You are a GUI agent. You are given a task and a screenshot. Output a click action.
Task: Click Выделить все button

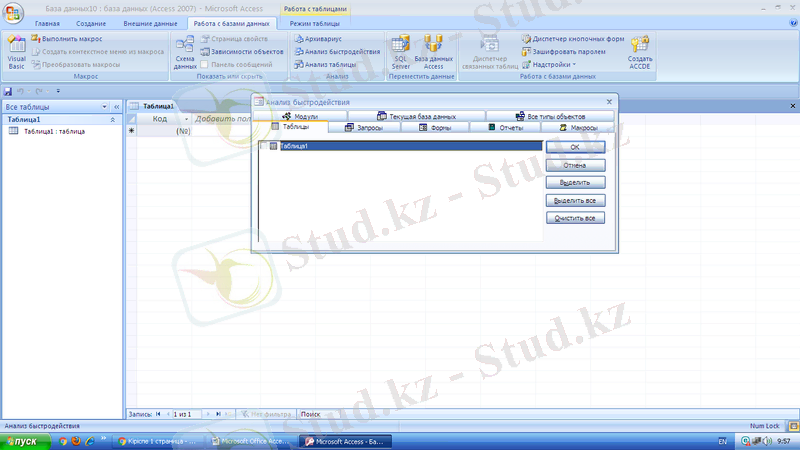(x=575, y=201)
